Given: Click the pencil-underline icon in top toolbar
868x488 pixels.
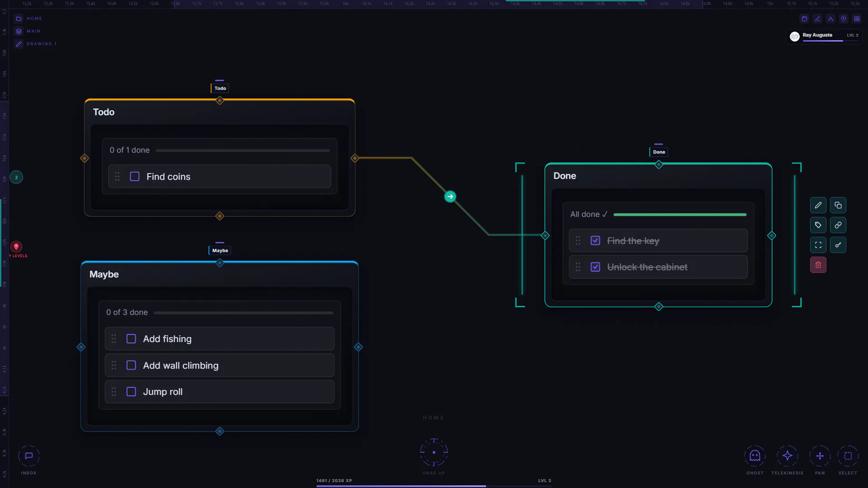Looking at the screenshot, I should click(817, 19).
